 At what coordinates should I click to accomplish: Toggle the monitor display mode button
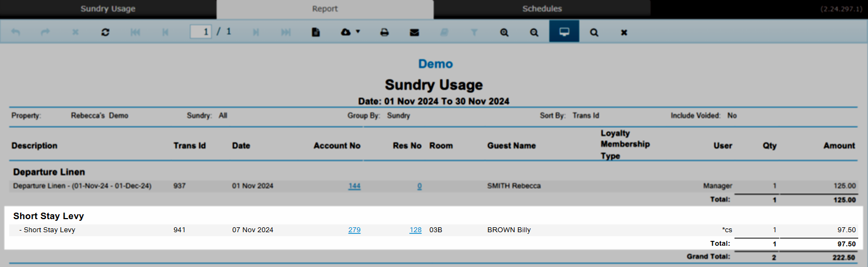[x=565, y=32]
